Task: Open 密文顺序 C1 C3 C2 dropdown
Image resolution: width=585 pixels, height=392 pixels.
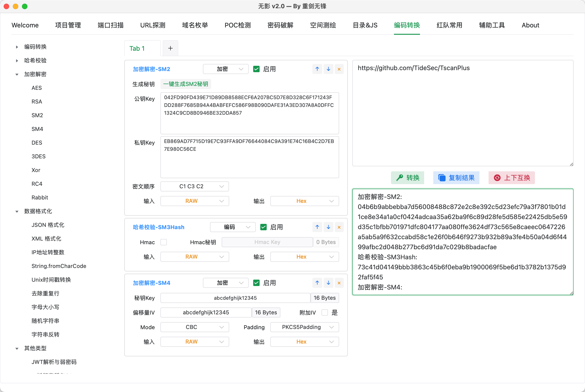Action: (x=194, y=186)
